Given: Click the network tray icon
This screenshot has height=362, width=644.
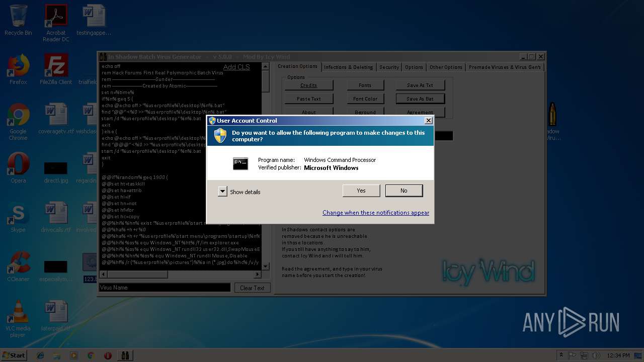Looking at the screenshot, I should click(x=584, y=355).
